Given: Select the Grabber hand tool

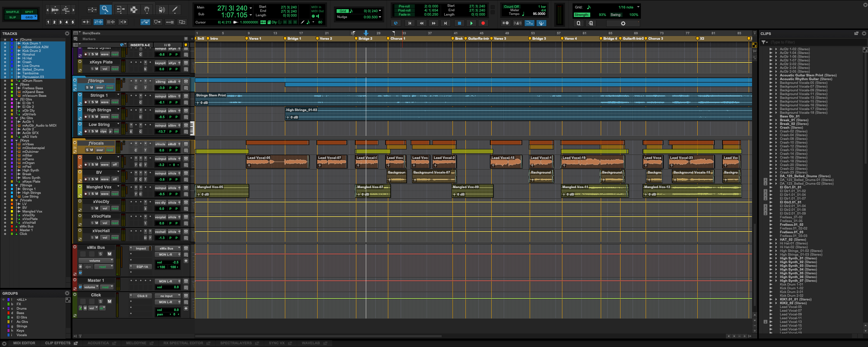Looking at the screenshot, I should [x=147, y=10].
